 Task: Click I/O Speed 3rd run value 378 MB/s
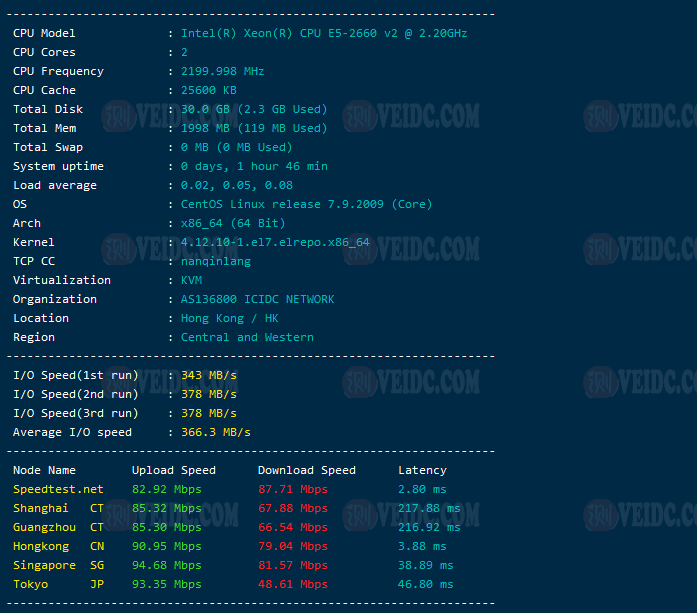[208, 413]
